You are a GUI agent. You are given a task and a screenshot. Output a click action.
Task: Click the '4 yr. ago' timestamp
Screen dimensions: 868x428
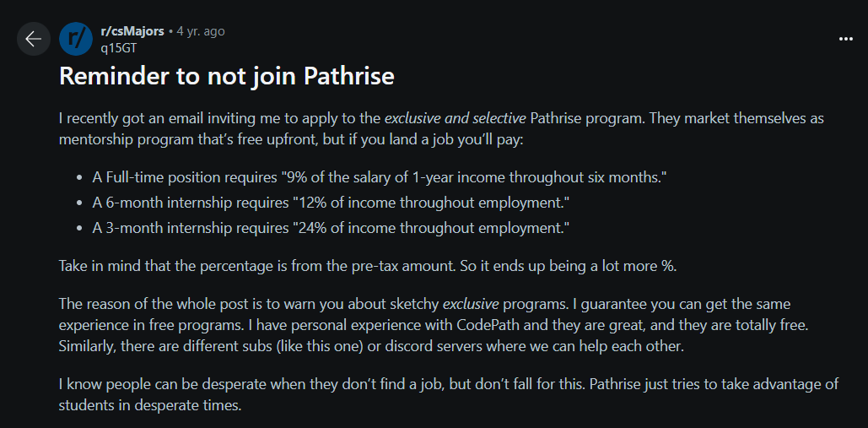201,31
